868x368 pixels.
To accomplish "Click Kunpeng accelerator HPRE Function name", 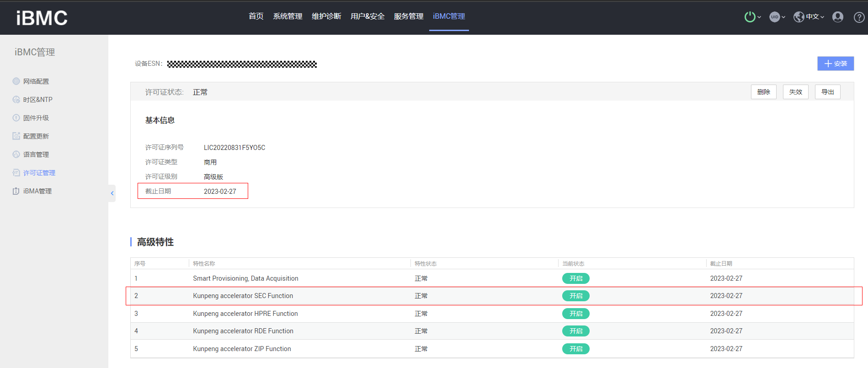I will 245,314.
